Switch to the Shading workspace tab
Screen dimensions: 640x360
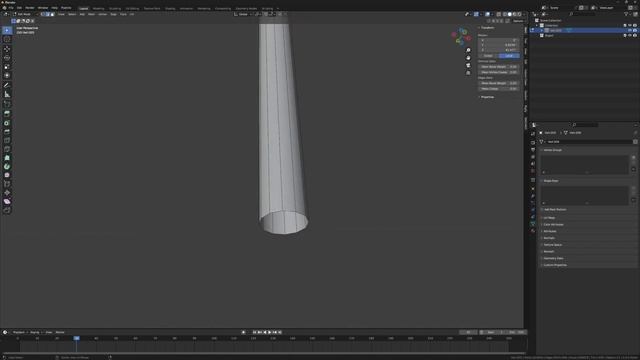pos(170,8)
